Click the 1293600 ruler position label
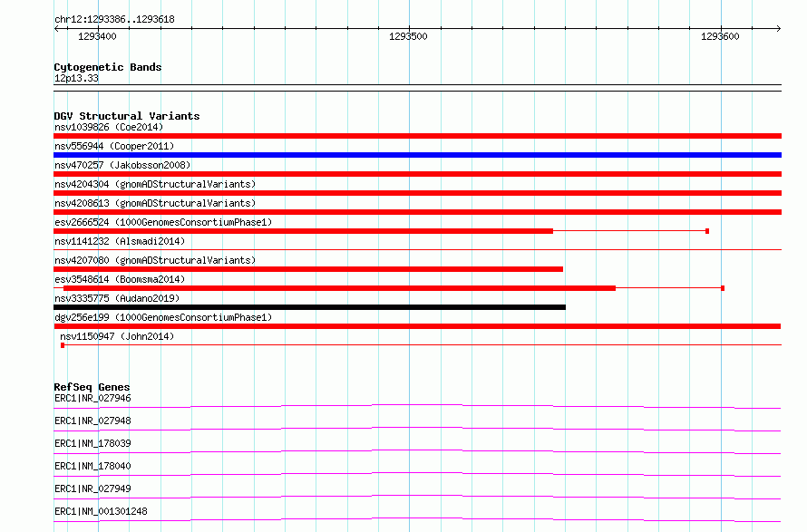The height and width of the screenshot is (532, 807). pos(720,36)
